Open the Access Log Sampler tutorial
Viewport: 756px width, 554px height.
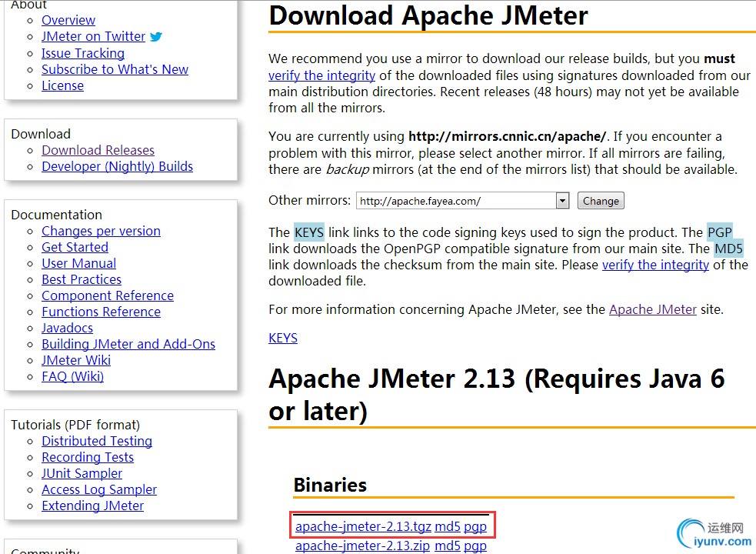(x=99, y=490)
